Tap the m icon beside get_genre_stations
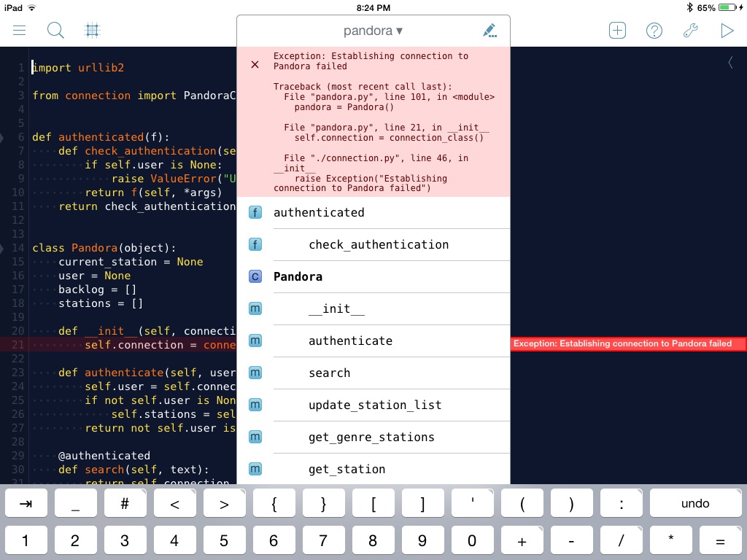Viewport: 747px width, 560px height. click(255, 437)
